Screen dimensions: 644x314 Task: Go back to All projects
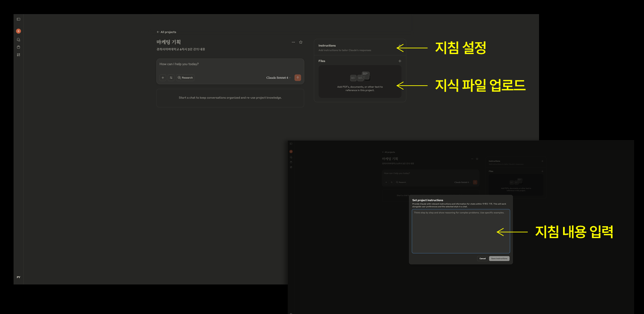[166, 32]
